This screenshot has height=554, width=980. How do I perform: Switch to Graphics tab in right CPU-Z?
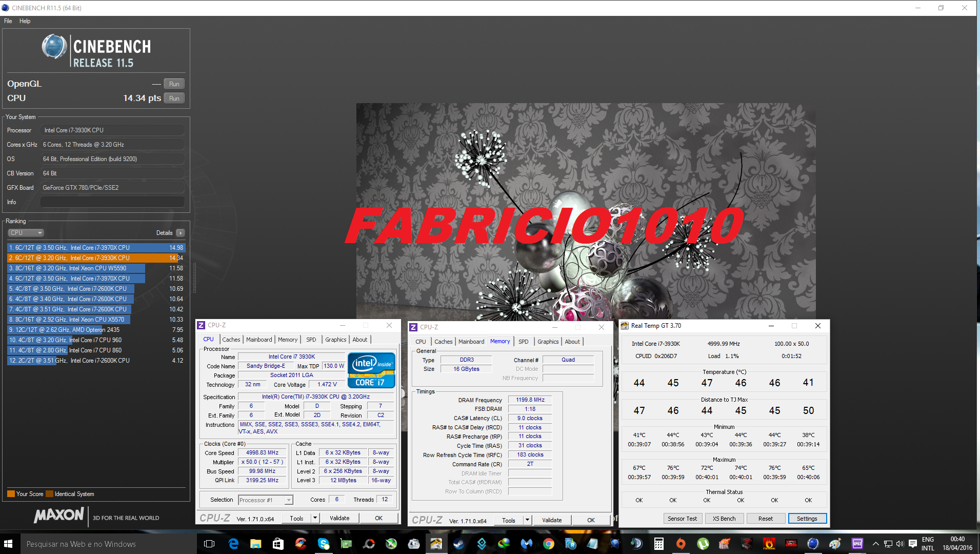coord(548,342)
